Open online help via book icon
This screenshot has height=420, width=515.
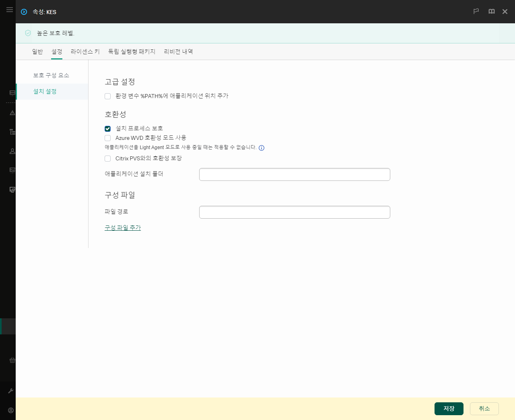pos(491,12)
